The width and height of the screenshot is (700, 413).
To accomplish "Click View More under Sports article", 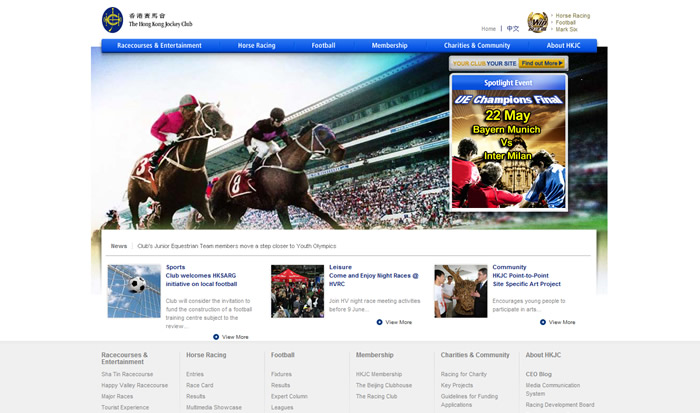I will [235, 337].
